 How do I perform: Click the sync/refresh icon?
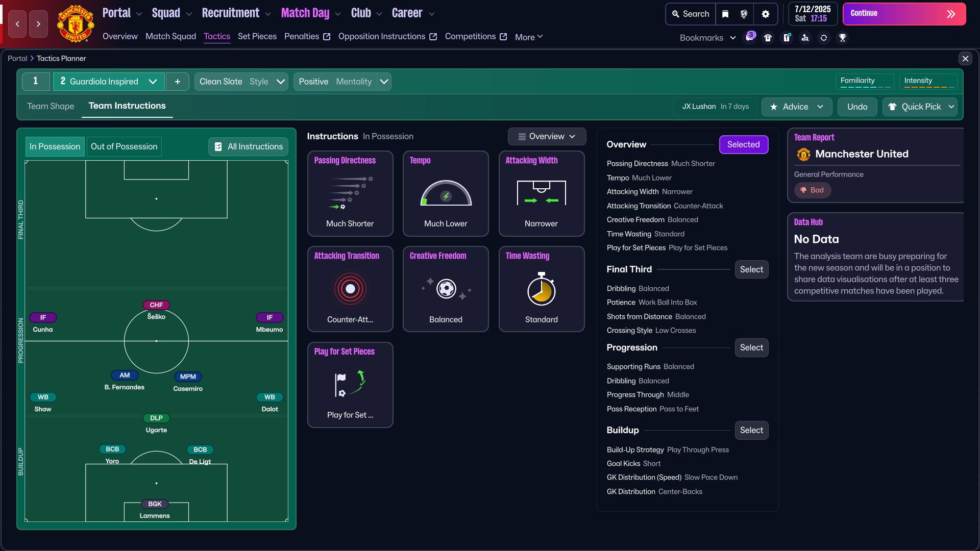824,38
